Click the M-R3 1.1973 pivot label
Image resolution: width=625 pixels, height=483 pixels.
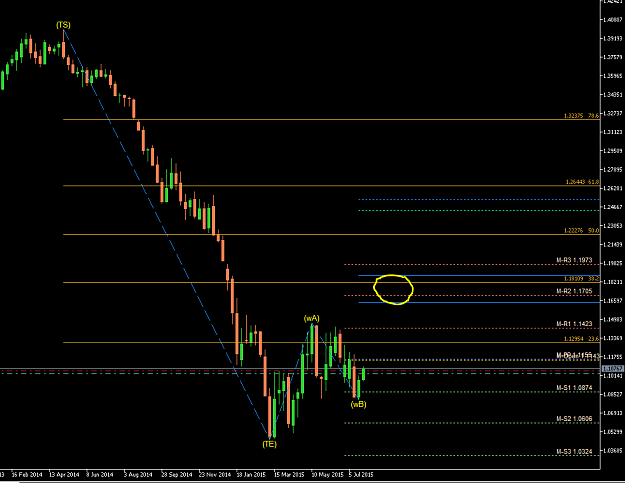point(574,260)
